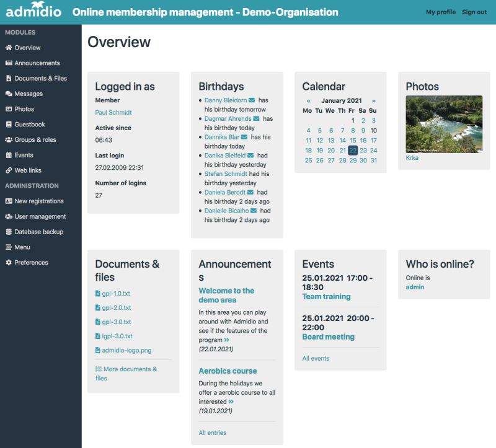Click the Guestbook icon in the sidebar
The width and height of the screenshot is (496, 448).
[x=9, y=124]
